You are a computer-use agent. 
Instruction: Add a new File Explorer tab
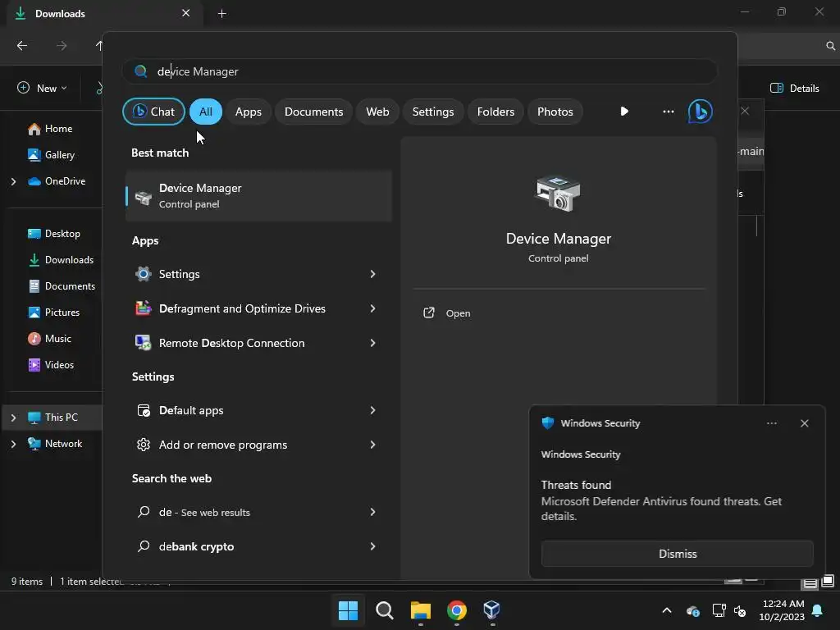click(221, 13)
